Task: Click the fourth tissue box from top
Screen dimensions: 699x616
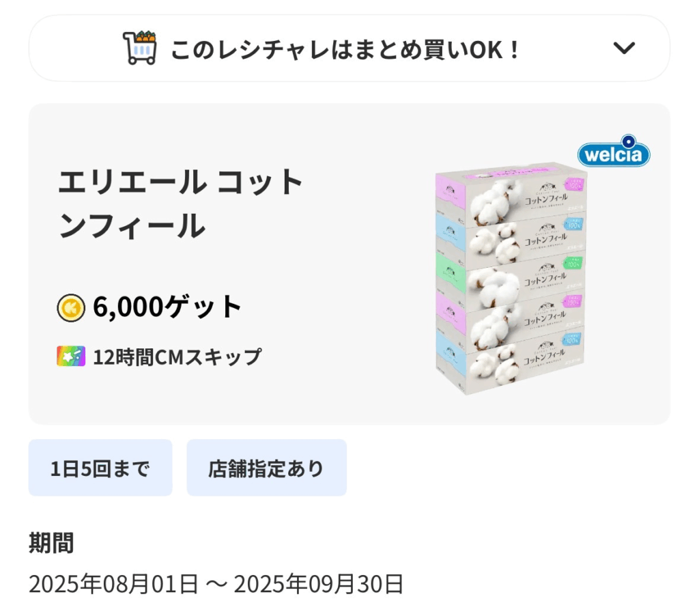Action: point(511,318)
